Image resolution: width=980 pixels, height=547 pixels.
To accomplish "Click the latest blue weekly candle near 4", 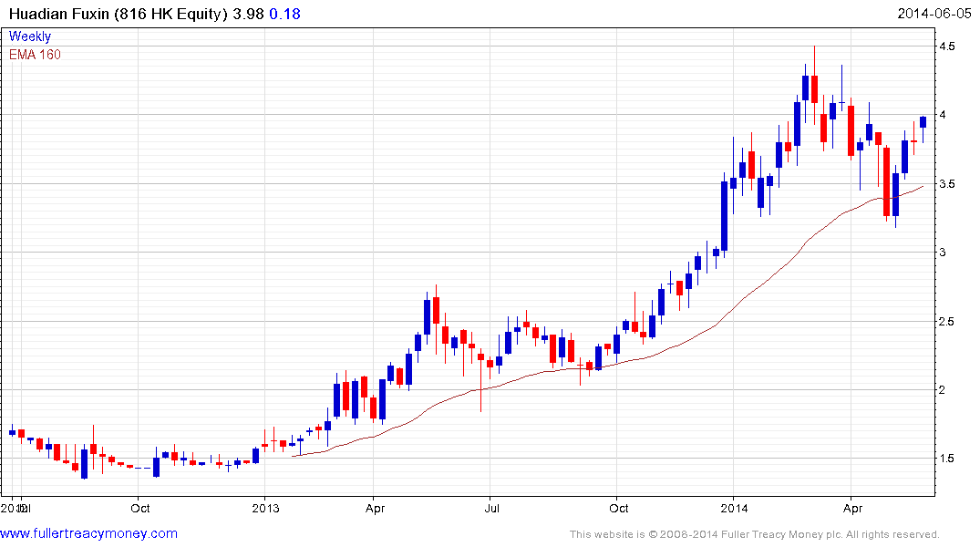I will 923,122.
